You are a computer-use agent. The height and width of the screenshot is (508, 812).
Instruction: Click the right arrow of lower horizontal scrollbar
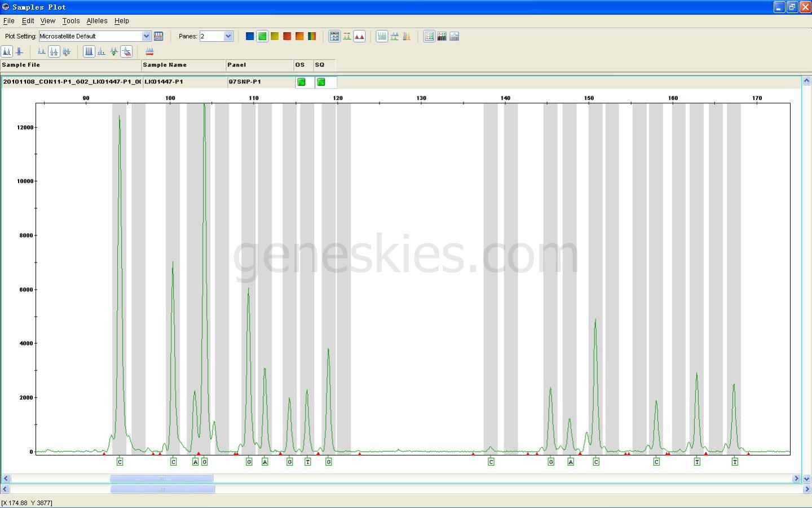[806, 489]
